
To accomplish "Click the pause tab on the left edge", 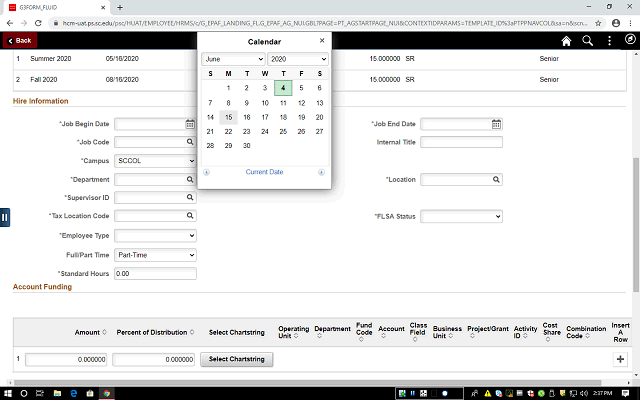I will coord(4,217).
